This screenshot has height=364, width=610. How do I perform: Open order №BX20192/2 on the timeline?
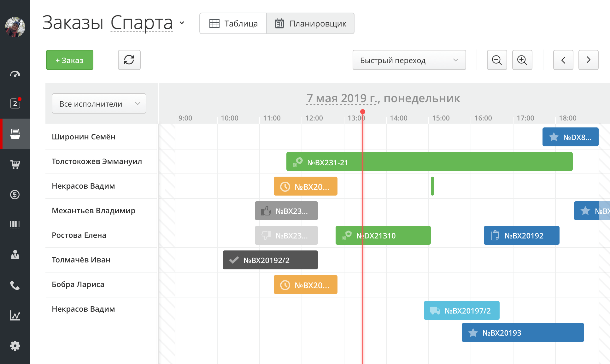pos(270,260)
